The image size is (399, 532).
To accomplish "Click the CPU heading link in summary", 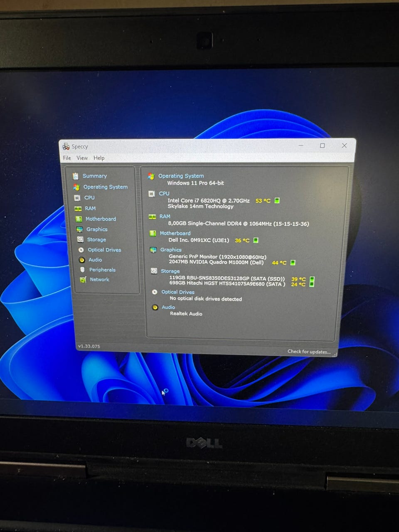I will click(x=164, y=194).
